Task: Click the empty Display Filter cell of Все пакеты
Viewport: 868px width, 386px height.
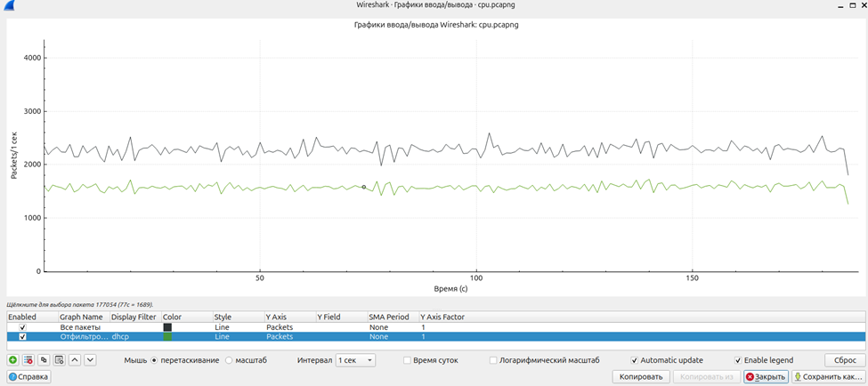Action: point(135,327)
